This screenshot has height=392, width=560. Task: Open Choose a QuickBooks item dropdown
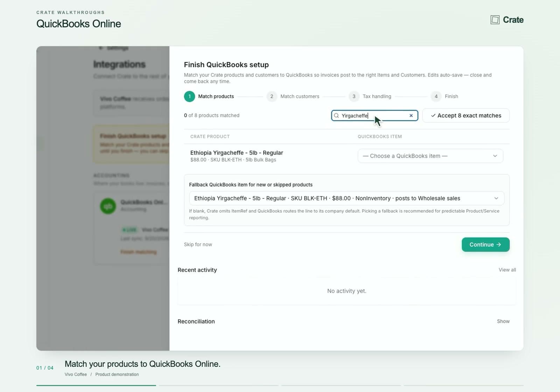click(430, 156)
